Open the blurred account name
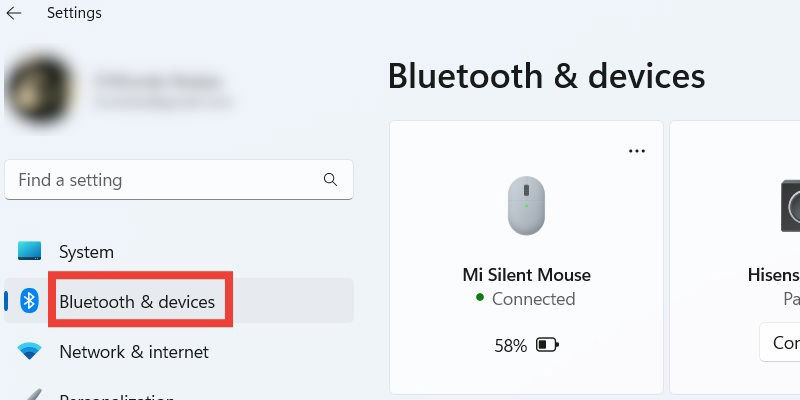The width and height of the screenshot is (800, 400). coord(158,81)
